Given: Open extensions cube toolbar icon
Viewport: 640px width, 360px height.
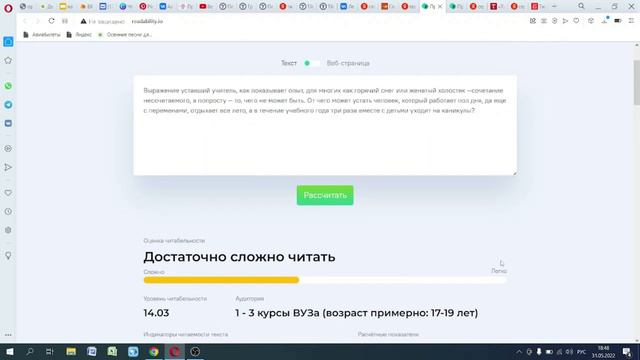Looking at the screenshot, I should click(591, 21).
